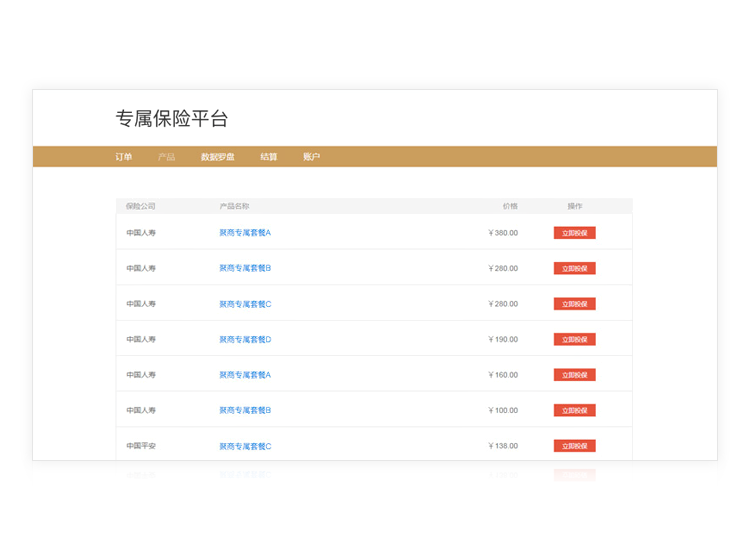Switch to the 数据罗盘 tab
750x550 pixels.
tap(218, 157)
